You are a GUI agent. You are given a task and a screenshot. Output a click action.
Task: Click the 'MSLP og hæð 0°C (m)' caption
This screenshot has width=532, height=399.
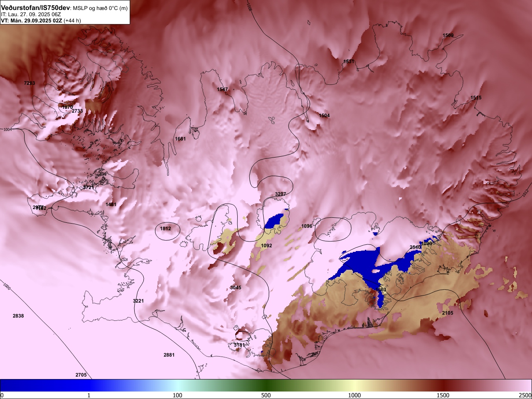(100, 8)
